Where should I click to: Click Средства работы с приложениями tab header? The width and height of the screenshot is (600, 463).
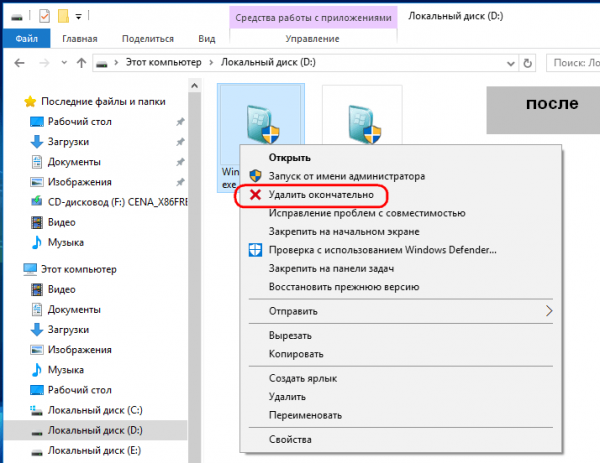pyautogui.click(x=313, y=18)
